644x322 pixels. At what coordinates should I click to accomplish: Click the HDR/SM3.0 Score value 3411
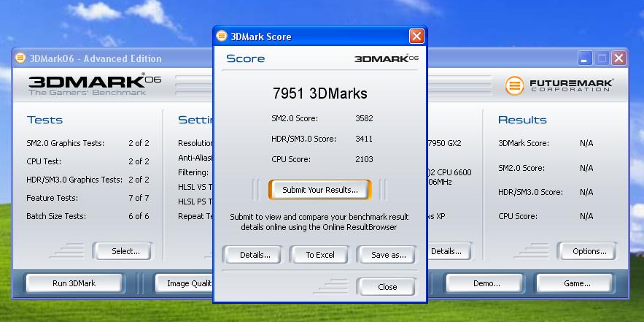(x=364, y=139)
